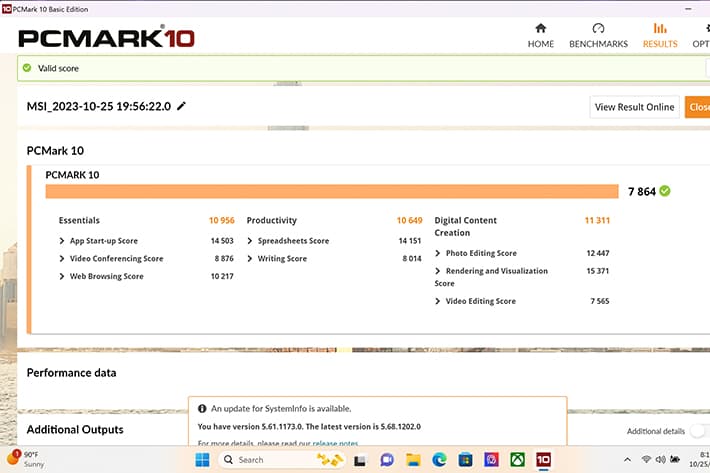Select the Results tab
The height and width of the screenshot is (473, 710).
pyautogui.click(x=660, y=36)
